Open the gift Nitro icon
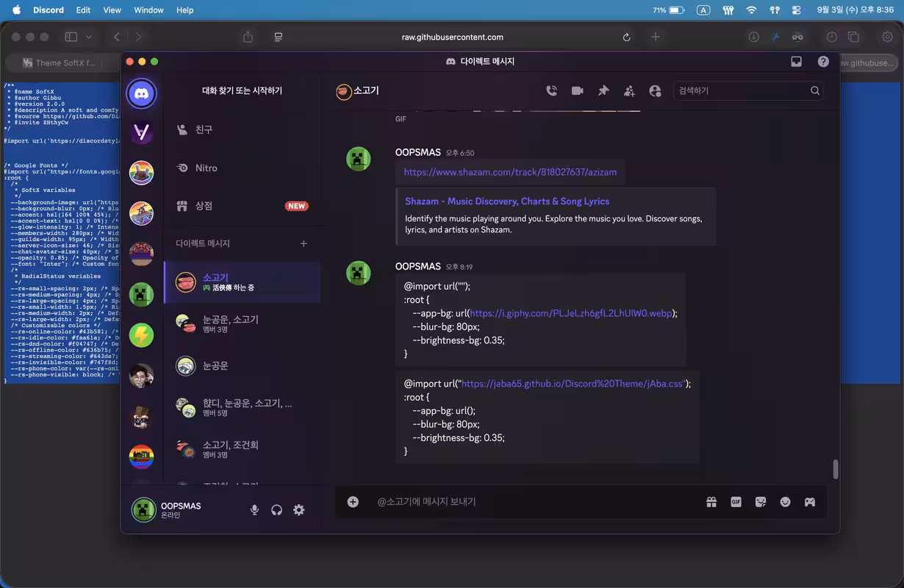The image size is (904, 588). pyautogui.click(x=711, y=502)
